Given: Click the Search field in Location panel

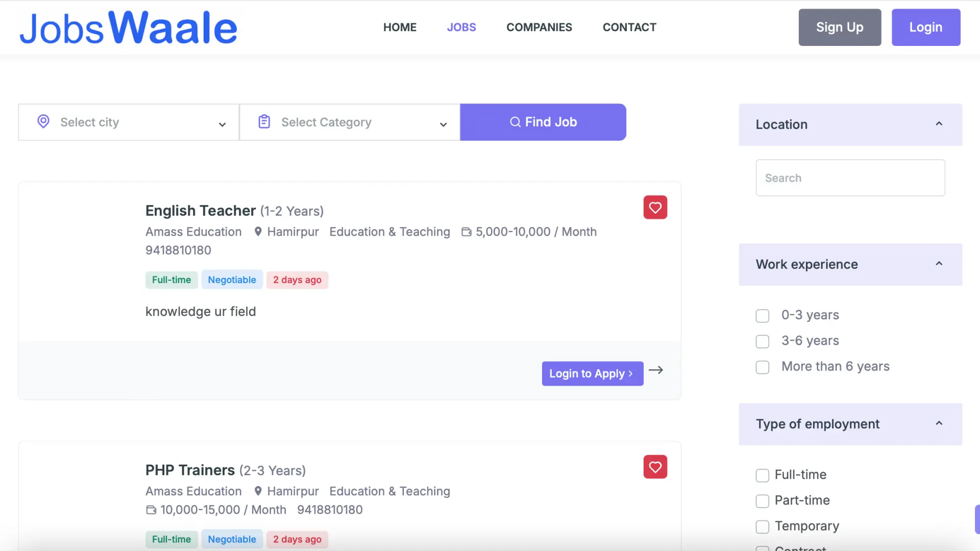Looking at the screenshot, I should pos(850,178).
